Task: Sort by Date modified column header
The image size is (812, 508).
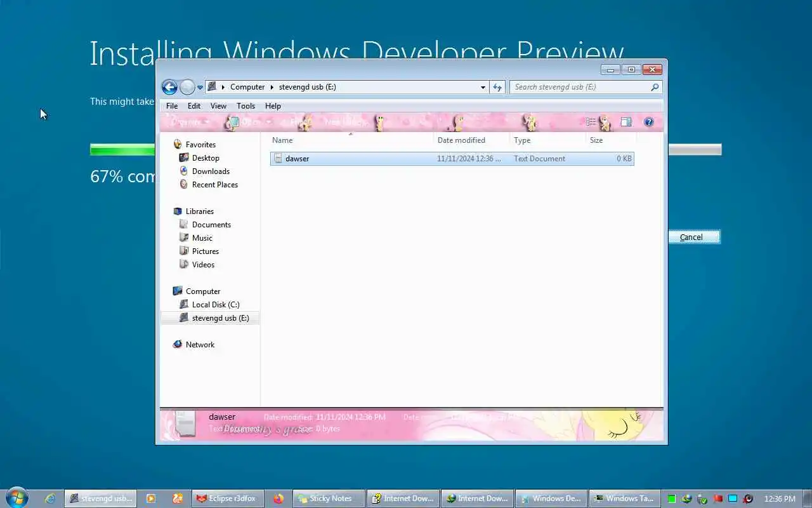Action: 472,140
